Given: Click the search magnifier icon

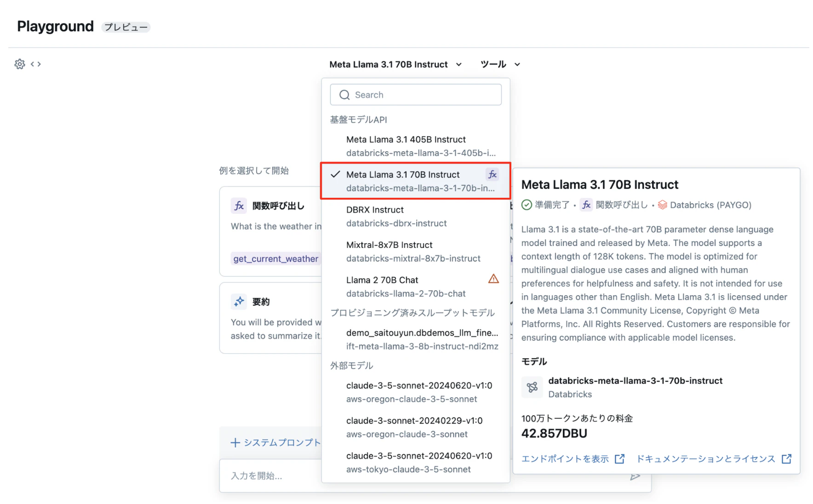Looking at the screenshot, I should (344, 95).
